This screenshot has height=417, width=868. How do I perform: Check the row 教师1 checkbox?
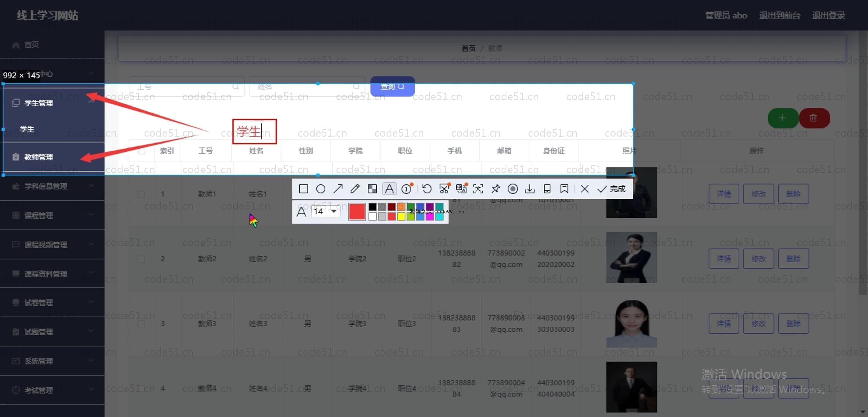(141, 194)
